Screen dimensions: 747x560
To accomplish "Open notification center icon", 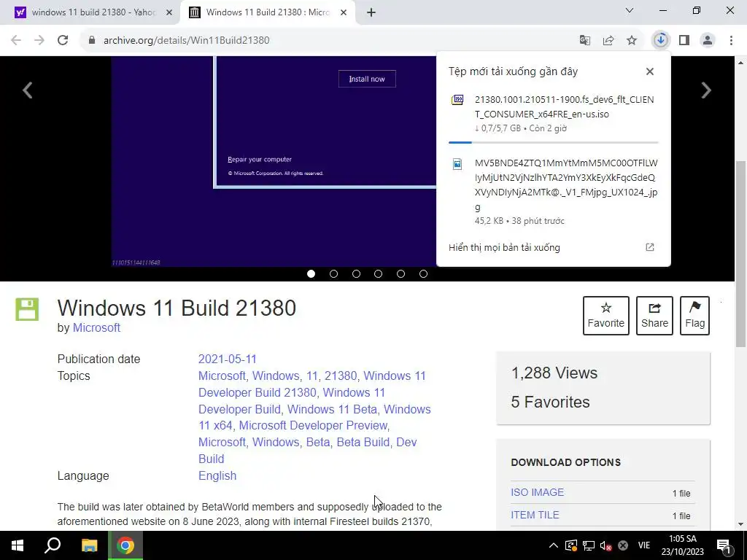I will tap(724, 545).
